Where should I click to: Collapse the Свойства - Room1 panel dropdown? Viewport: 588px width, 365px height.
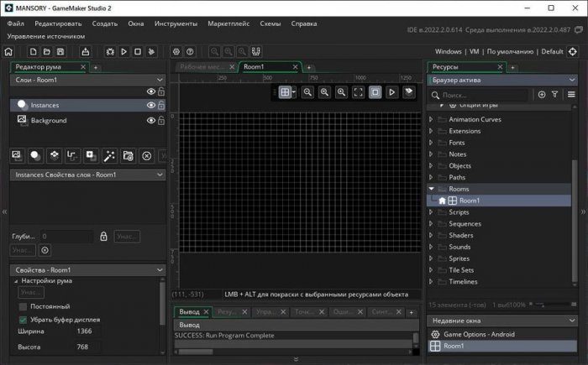(160, 269)
